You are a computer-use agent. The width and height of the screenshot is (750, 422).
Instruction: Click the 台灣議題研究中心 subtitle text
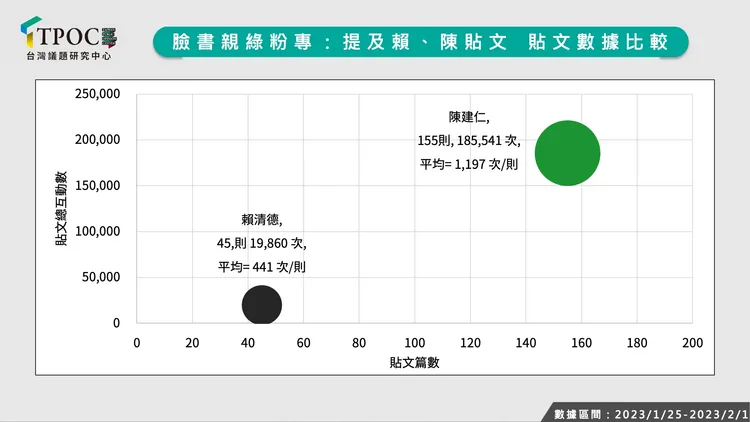(x=68, y=56)
